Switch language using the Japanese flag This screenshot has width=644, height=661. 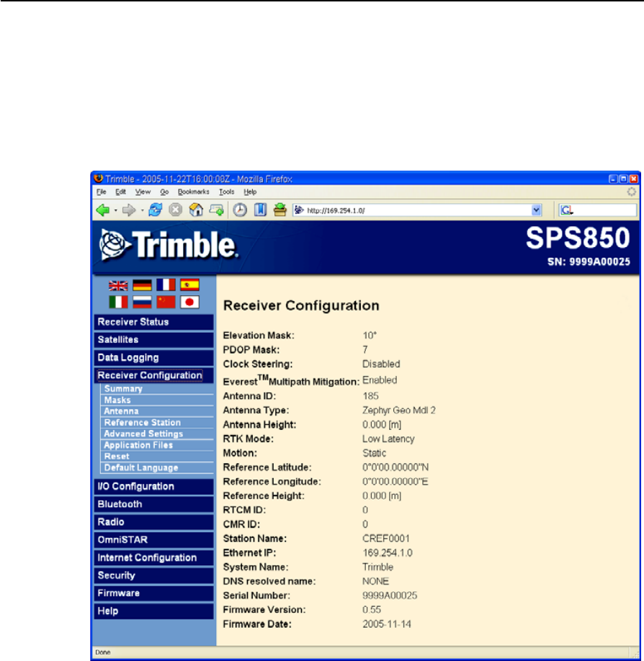click(x=189, y=302)
